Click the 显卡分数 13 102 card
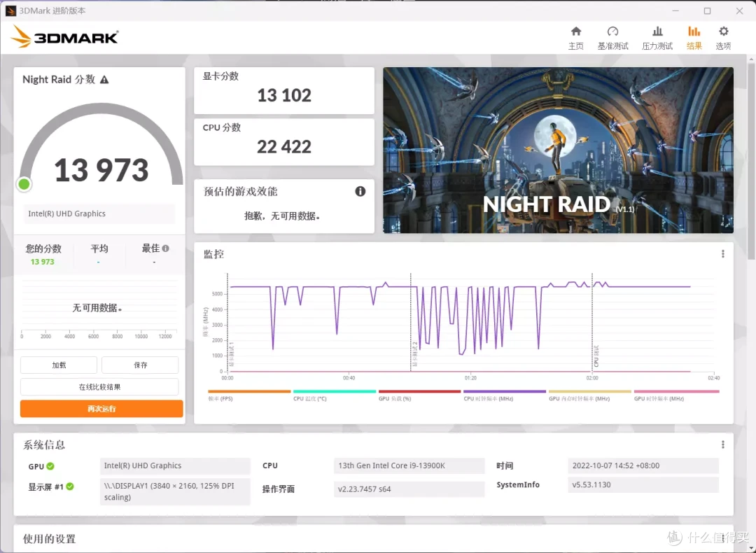 pyautogui.click(x=284, y=90)
